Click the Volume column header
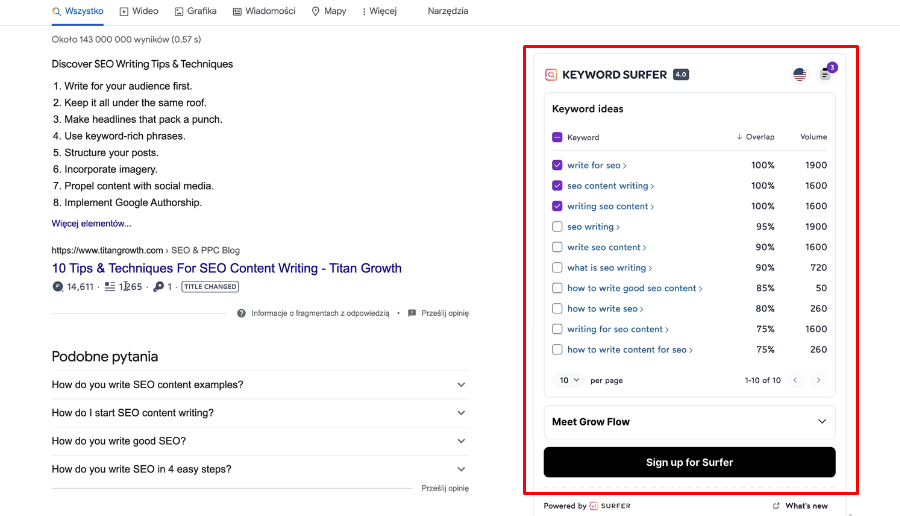 point(813,137)
